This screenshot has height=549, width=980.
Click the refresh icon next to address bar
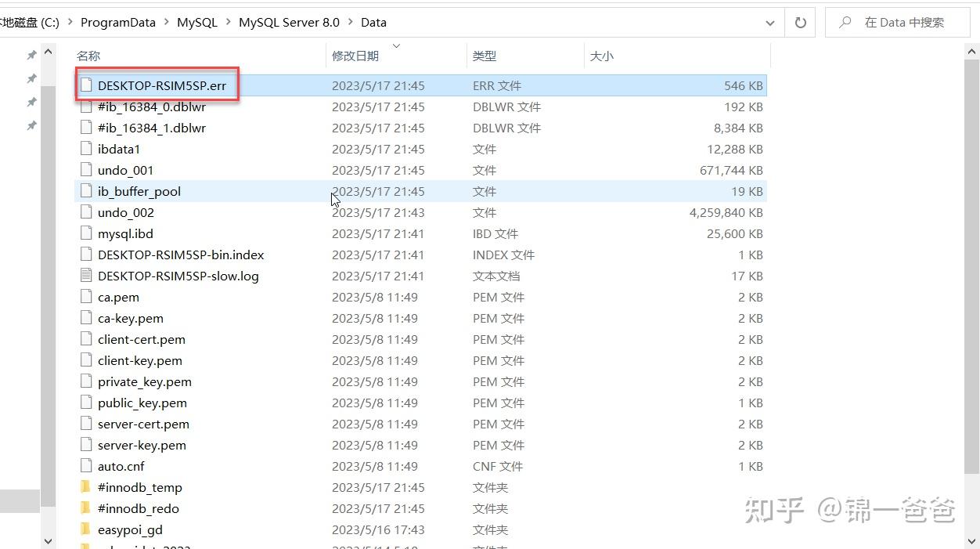(799, 22)
